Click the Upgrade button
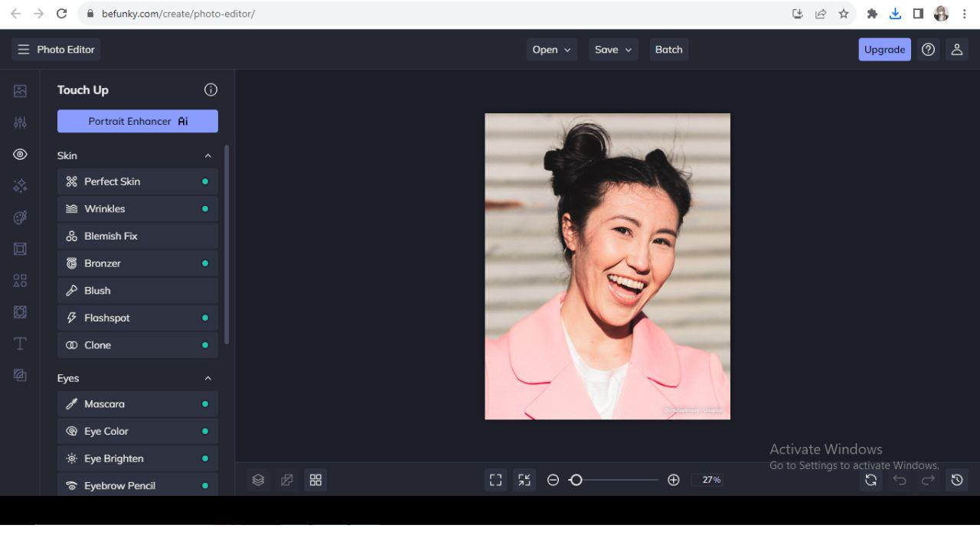Viewport: 980px width, 551px height. (x=884, y=50)
